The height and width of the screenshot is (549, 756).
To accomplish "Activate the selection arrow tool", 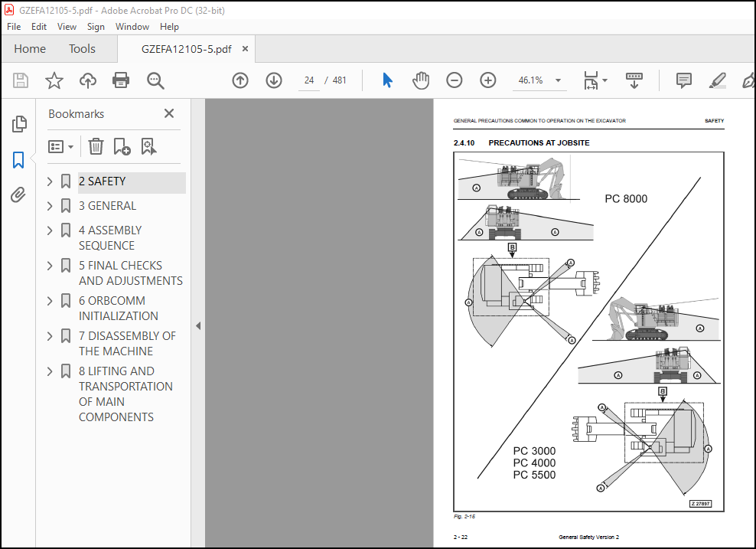I will [x=387, y=80].
